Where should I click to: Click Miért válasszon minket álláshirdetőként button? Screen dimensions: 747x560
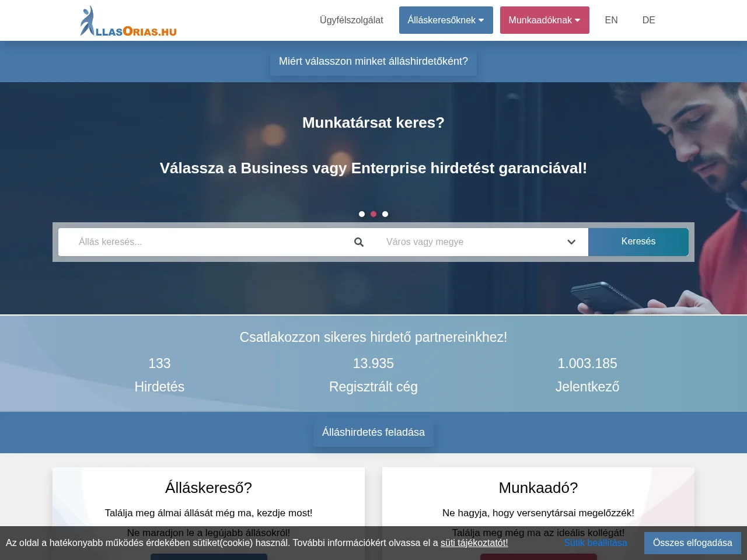tap(373, 61)
